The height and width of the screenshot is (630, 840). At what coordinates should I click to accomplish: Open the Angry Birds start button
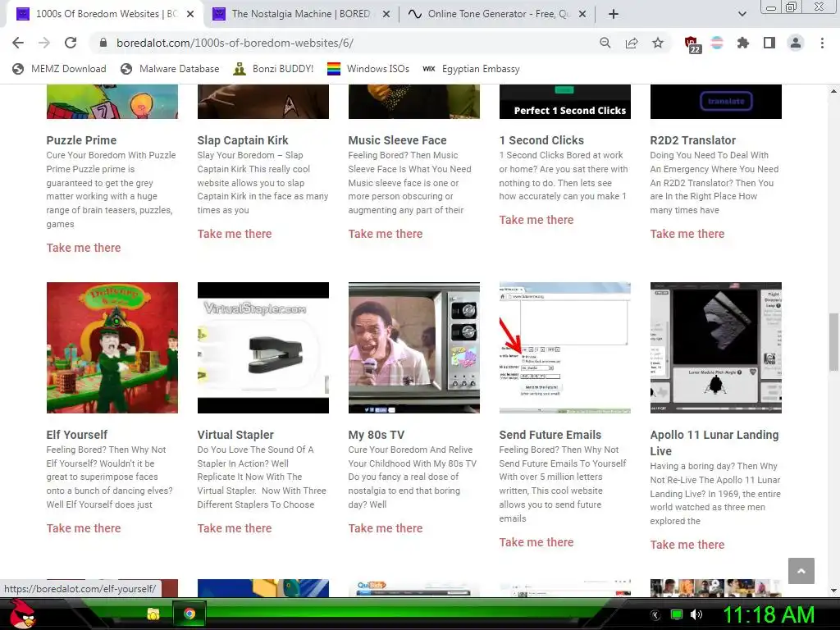[22, 614]
